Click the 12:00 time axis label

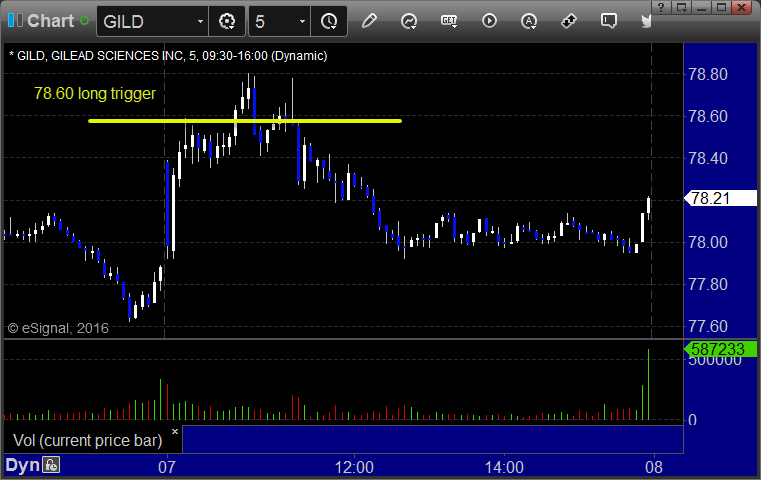click(354, 467)
